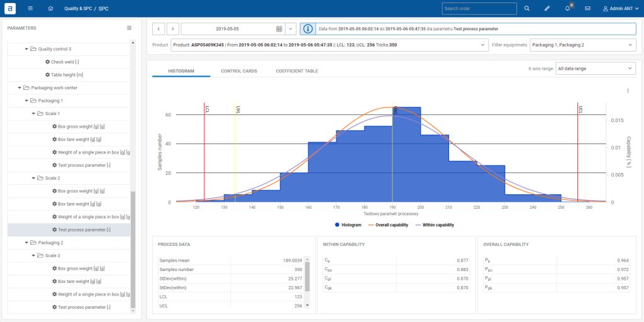Viewport: 644px width, 322px height.
Task: Open messages envelope icon
Action: pyautogui.click(x=588, y=8)
